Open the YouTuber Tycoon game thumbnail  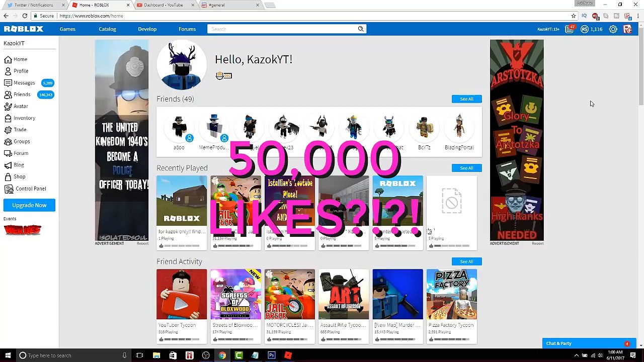coord(182,294)
